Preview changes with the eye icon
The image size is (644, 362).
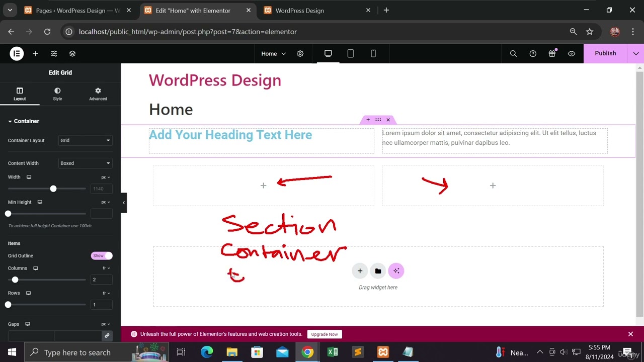(572, 53)
